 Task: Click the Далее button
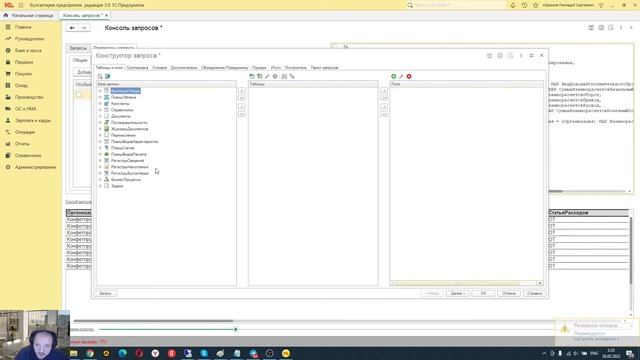click(457, 293)
